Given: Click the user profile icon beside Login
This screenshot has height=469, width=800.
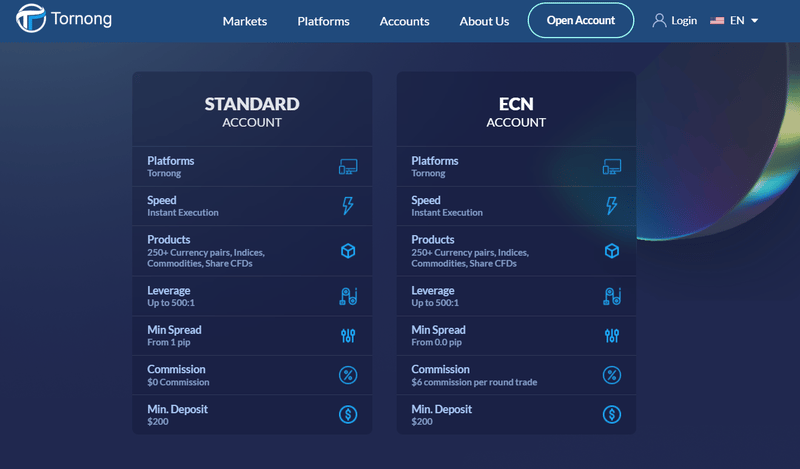Looking at the screenshot, I should [x=659, y=20].
